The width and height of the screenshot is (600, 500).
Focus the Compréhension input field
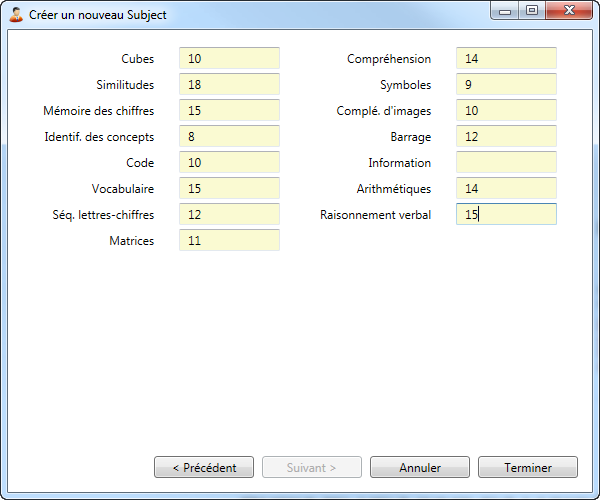(506, 59)
